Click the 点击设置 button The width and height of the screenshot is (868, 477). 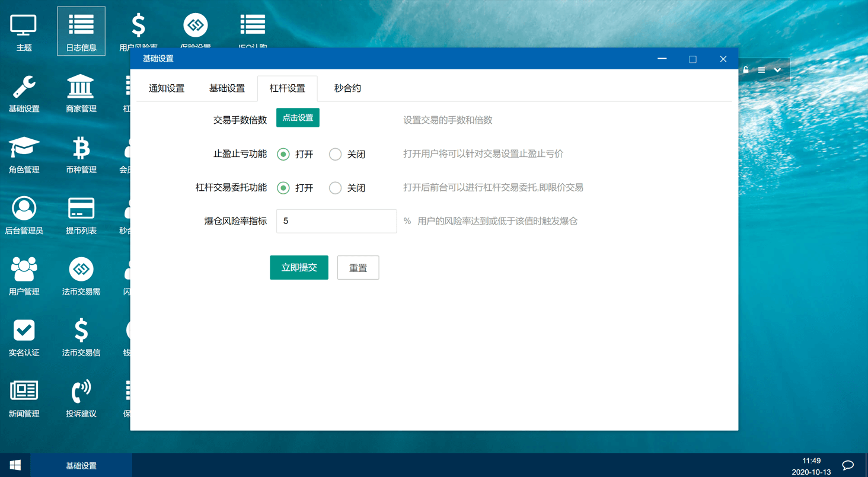pos(298,117)
